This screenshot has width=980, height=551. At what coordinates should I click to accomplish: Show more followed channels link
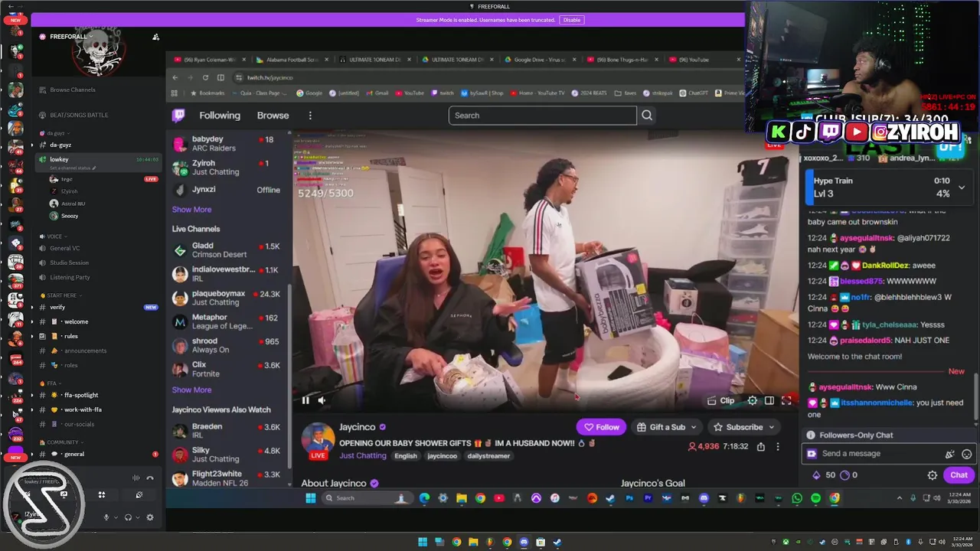[x=191, y=210]
